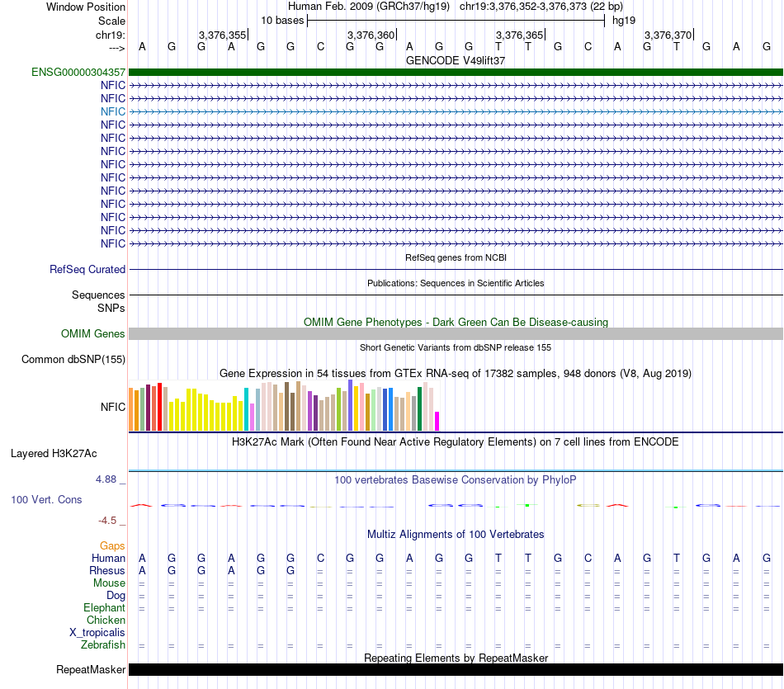The height and width of the screenshot is (689, 784).
Task: Click the black RepeatMasker bar
Action: (x=456, y=669)
